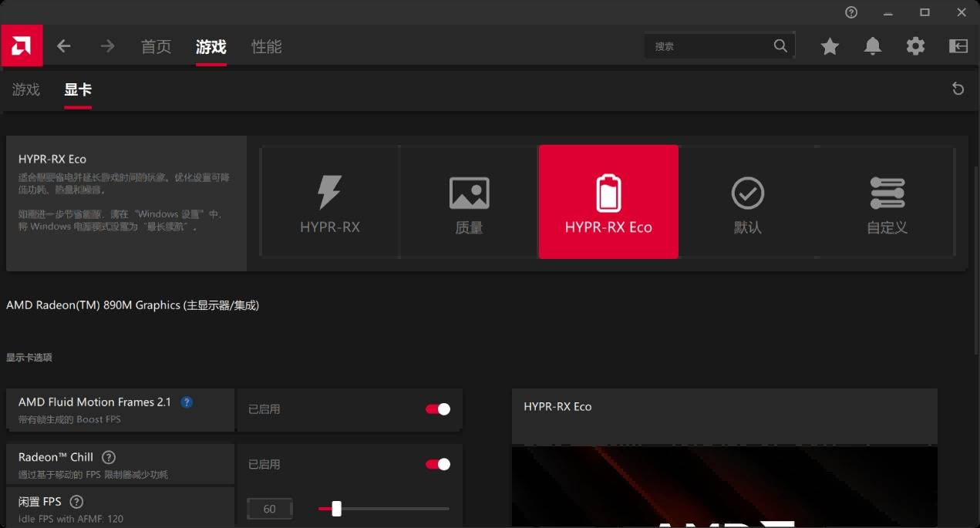The height and width of the screenshot is (528, 980).
Task: Turn off the Radeon Chill switch
Action: tap(438, 464)
